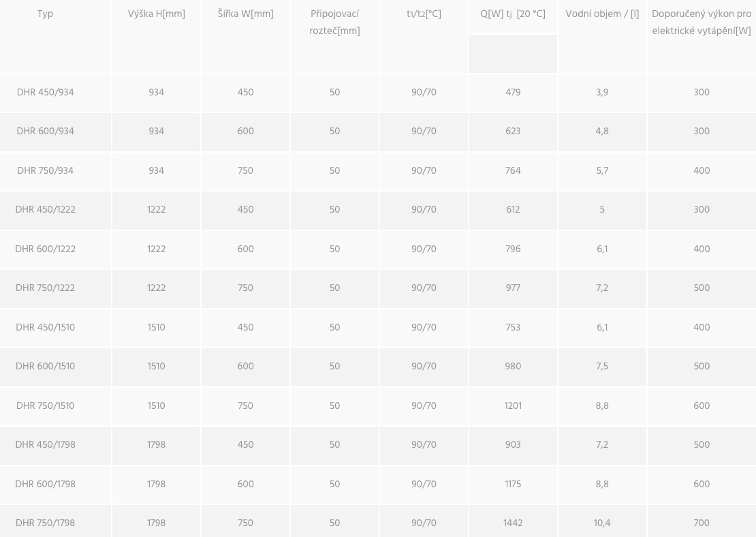The image size is (756, 537).
Task: Click the heat output value 980
Action: coord(513,367)
